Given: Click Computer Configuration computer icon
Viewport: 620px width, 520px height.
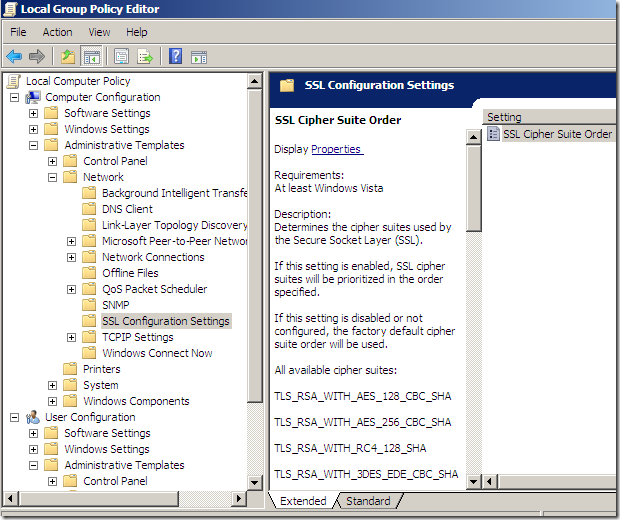Looking at the screenshot, I should [33, 97].
